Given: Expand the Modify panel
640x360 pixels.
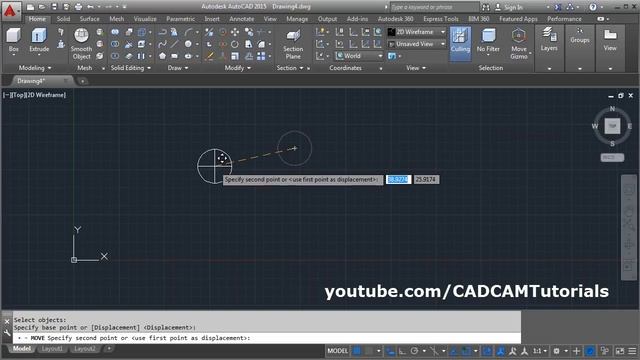Looking at the screenshot, I should pos(238,68).
